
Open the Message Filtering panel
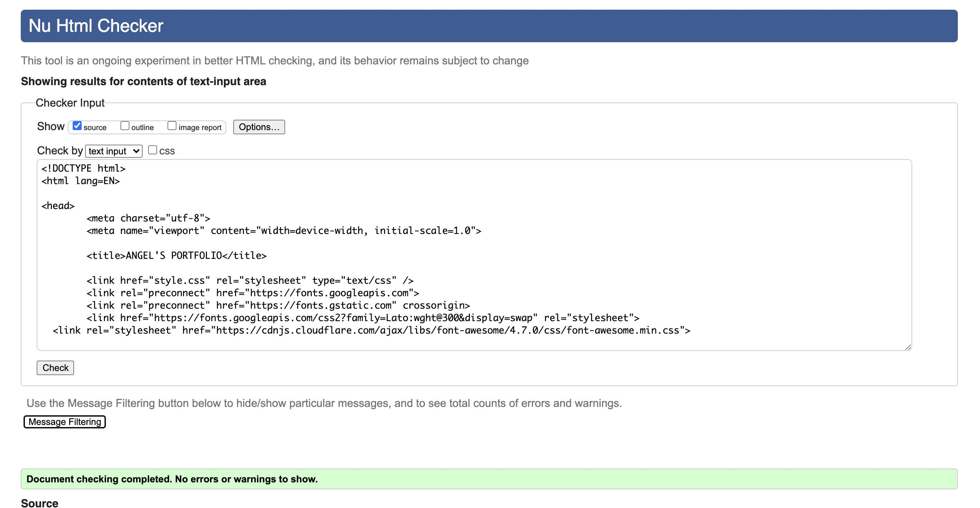pos(64,421)
